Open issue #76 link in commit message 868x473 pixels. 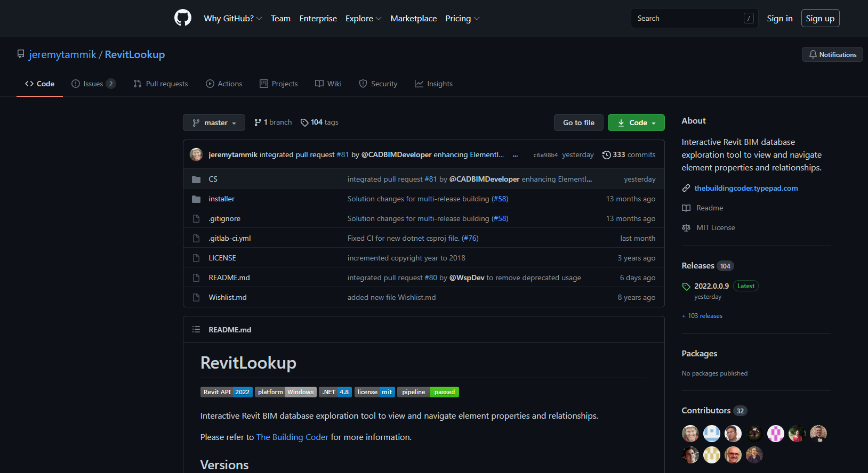tap(470, 239)
